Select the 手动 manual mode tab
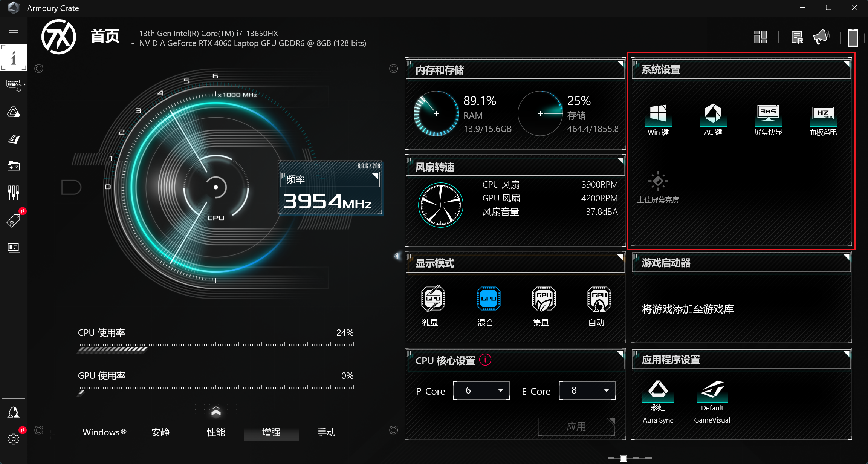 (326, 432)
